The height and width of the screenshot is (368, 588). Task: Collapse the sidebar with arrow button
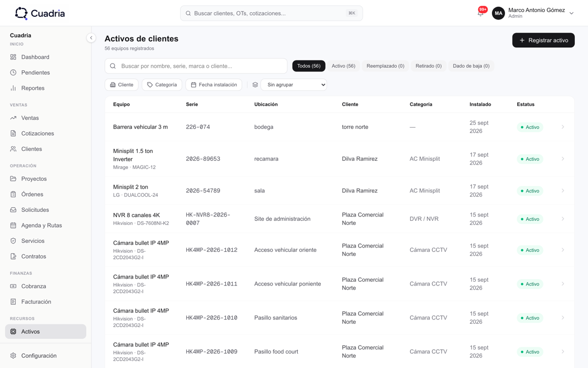91,37
